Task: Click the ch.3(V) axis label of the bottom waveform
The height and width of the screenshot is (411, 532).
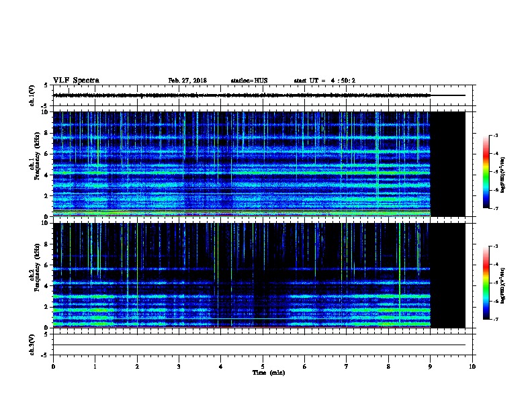Action: tap(32, 345)
